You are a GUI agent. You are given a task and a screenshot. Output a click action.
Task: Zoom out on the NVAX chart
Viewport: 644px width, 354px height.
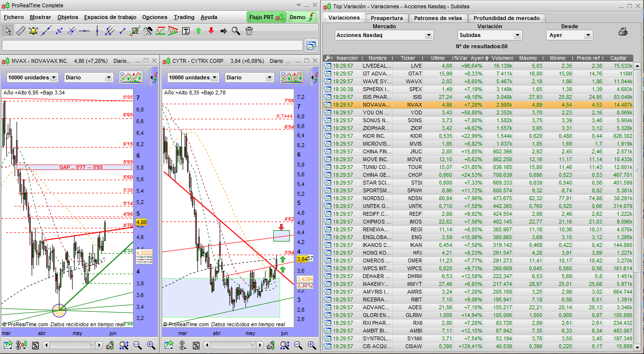(x=137, y=345)
